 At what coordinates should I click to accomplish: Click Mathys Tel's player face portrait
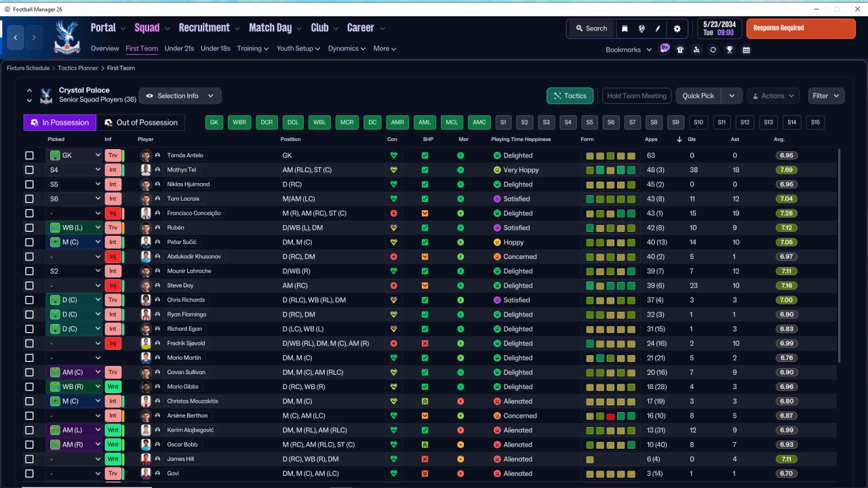coord(146,170)
